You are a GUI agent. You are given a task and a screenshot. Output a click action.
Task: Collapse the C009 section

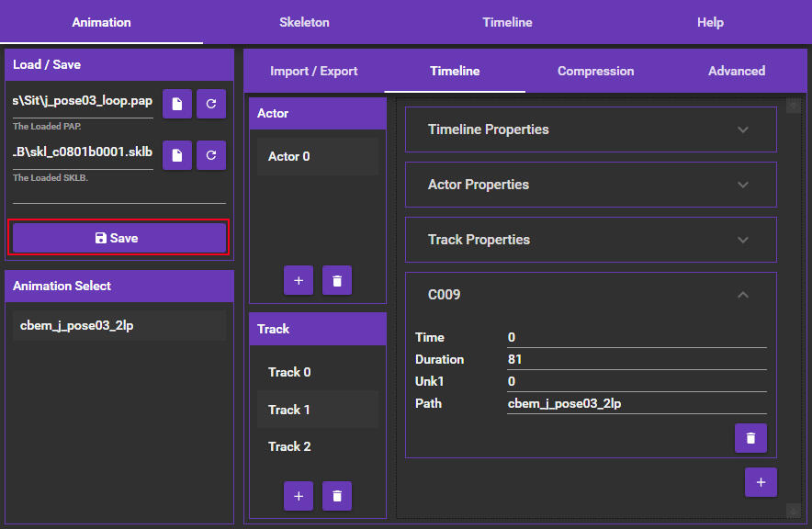coord(743,295)
